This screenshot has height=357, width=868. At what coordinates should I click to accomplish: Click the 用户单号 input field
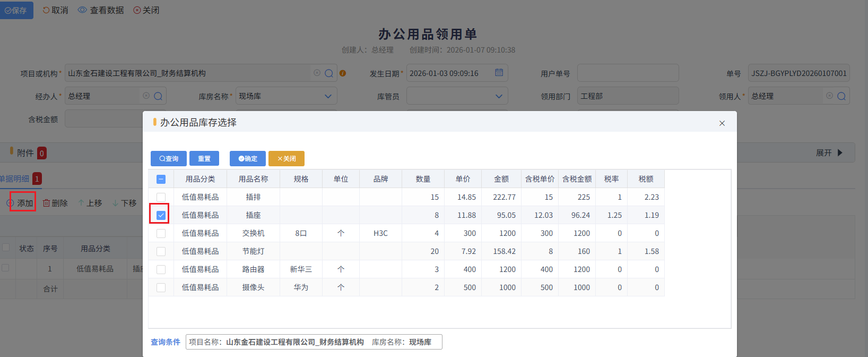pyautogui.click(x=628, y=73)
